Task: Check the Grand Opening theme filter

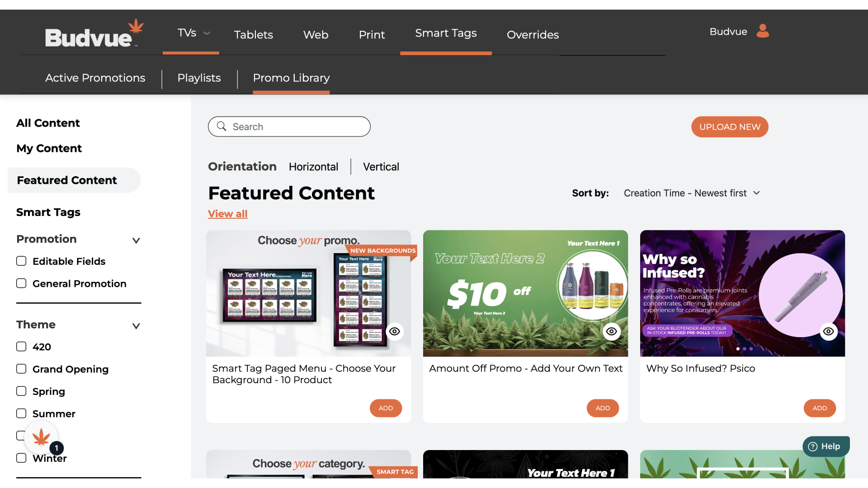Action: coord(21,369)
